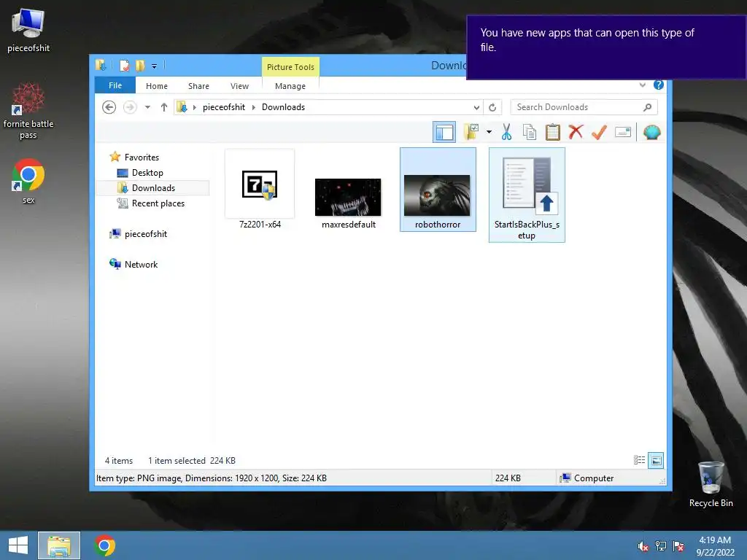Click the notification about new apps
Screen dimensions: 747x560
pos(606,47)
